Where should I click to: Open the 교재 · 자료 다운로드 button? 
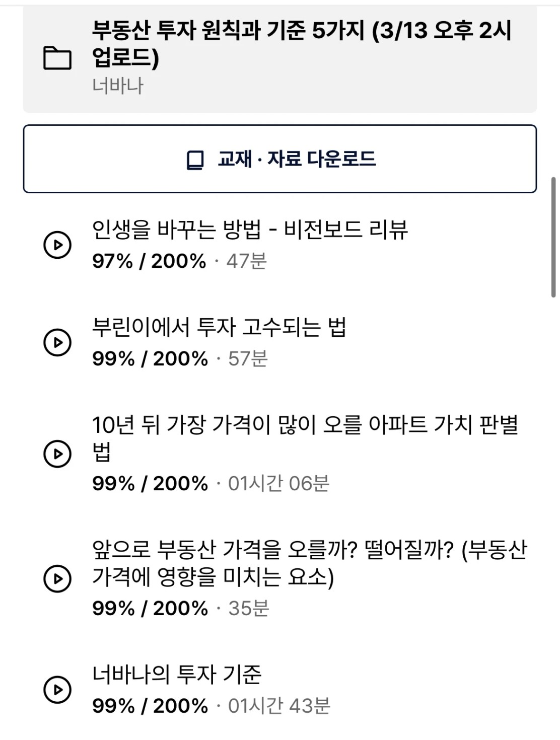tap(280, 159)
